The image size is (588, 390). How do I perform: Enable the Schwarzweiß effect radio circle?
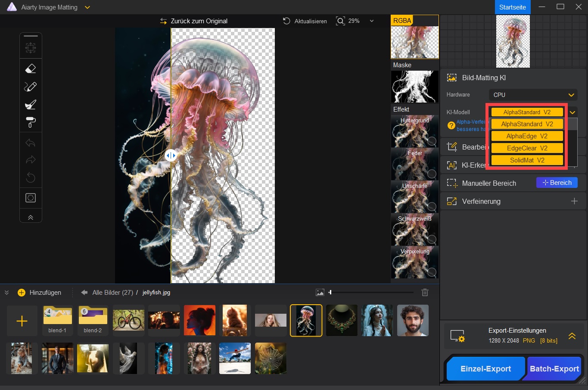coord(432,239)
